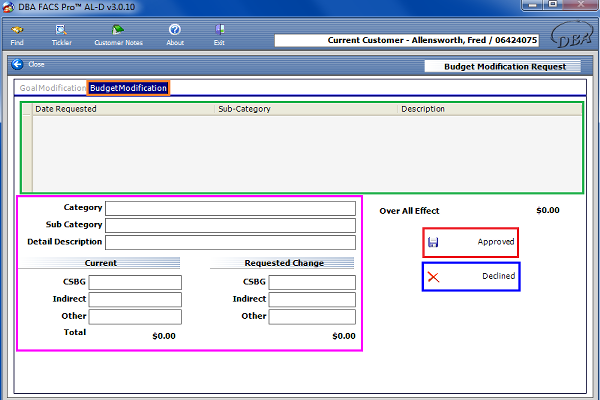The width and height of the screenshot is (600, 400).
Task: Click the Current section header
Action: 100,263
